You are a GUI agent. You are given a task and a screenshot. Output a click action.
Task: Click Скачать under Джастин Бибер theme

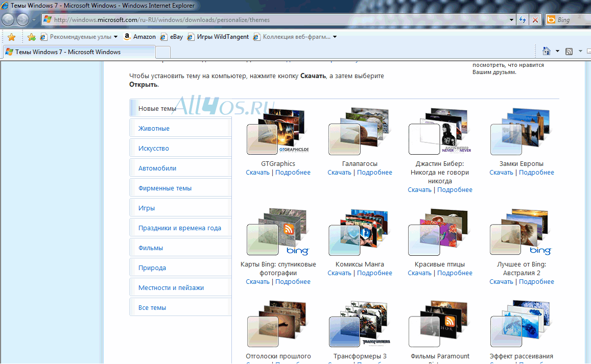click(x=419, y=190)
